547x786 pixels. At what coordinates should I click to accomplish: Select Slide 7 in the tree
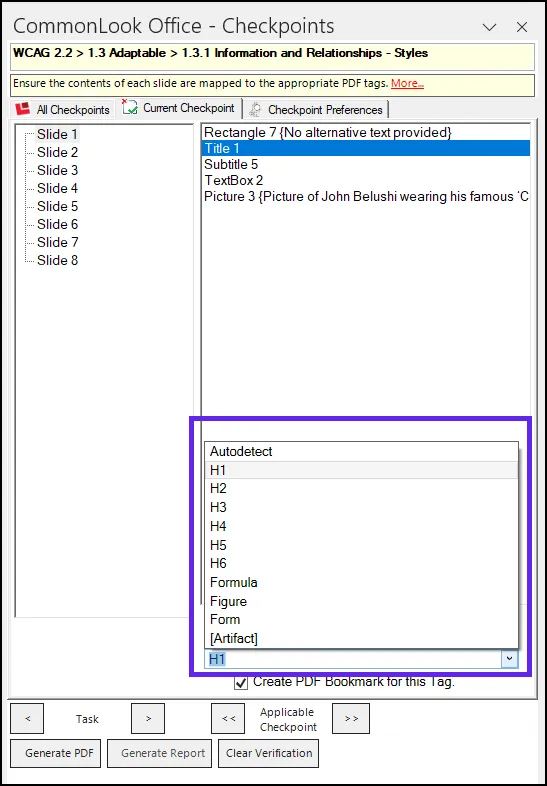click(57, 243)
